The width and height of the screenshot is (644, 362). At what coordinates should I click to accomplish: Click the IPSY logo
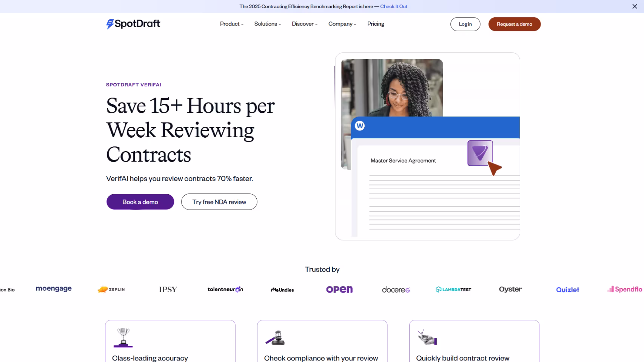pyautogui.click(x=168, y=289)
